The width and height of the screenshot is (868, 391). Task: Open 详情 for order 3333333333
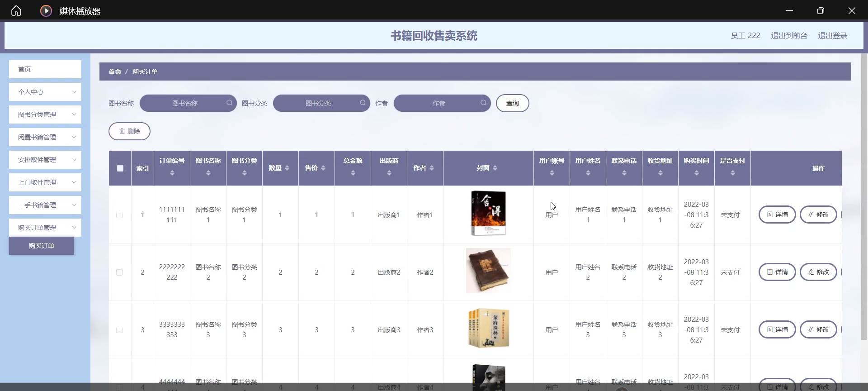point(777,329)
